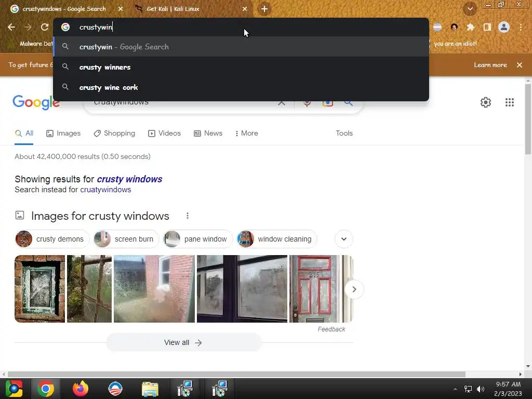Launch Firefox from the taskbar
Image resolution: width=532 pixels, height=399 pixels.
pos(81,389)
